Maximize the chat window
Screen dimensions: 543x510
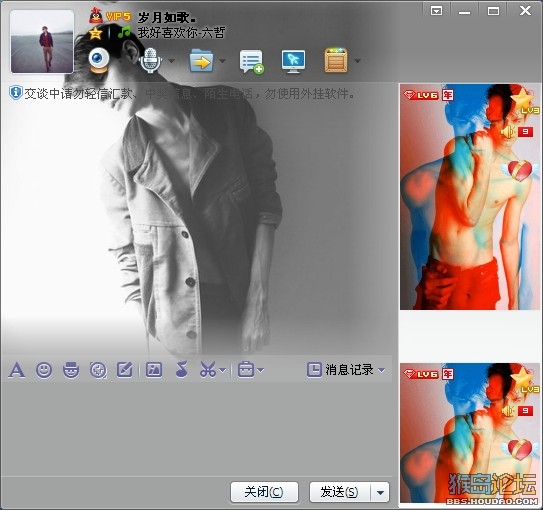[493, 11]
